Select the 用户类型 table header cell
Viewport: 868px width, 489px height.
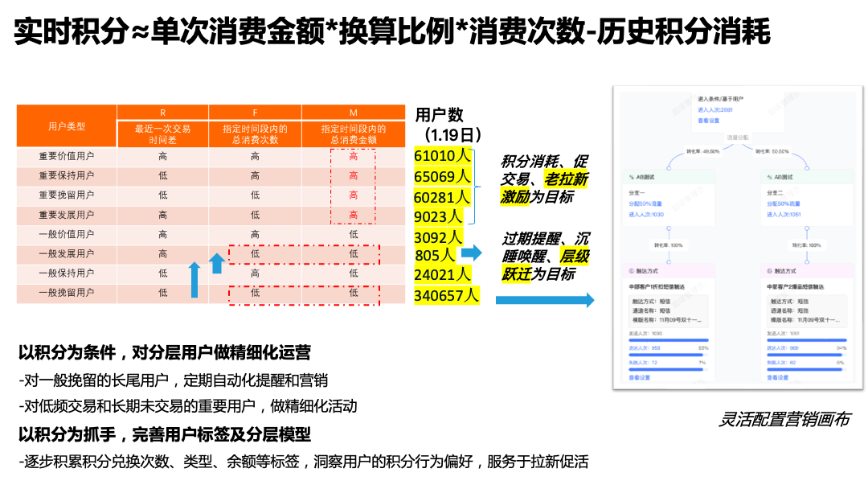point(67,126)
